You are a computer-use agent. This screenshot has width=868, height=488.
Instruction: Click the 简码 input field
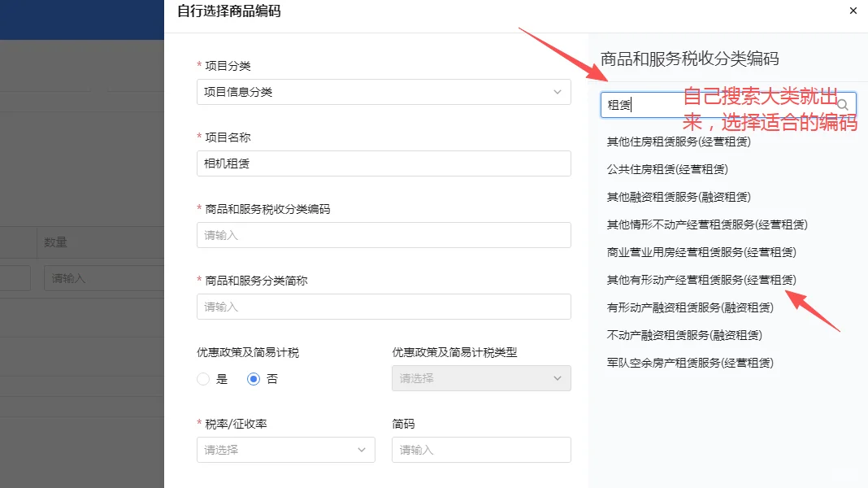[480, 449]
